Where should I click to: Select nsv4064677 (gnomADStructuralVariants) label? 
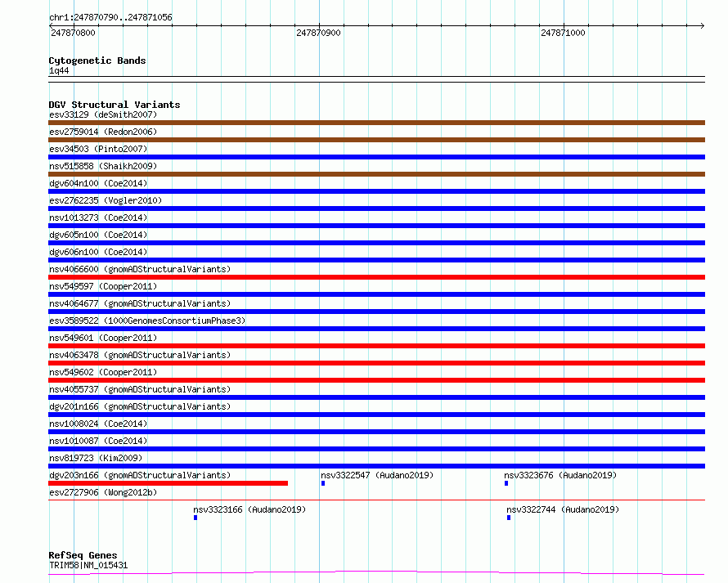(140, 303)
